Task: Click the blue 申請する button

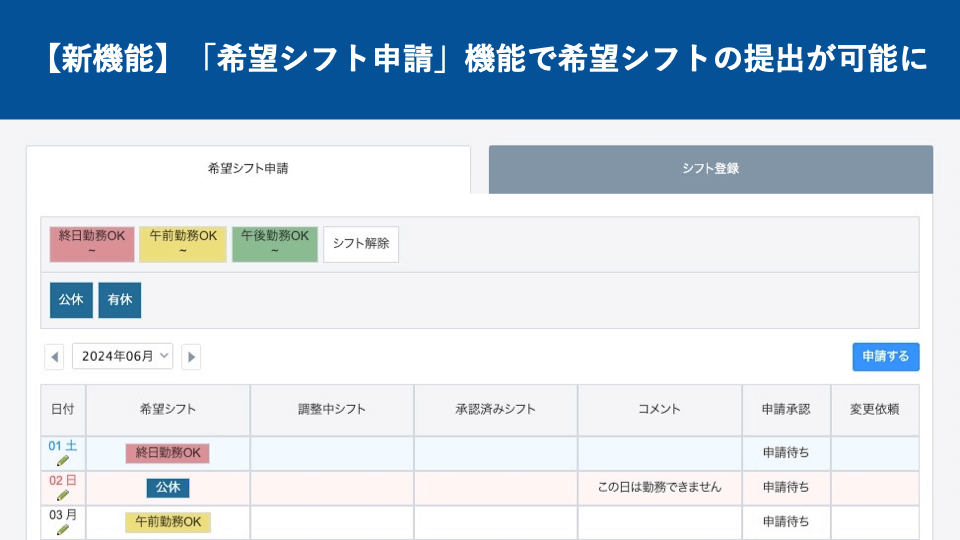Action: [x=886, y=357]
